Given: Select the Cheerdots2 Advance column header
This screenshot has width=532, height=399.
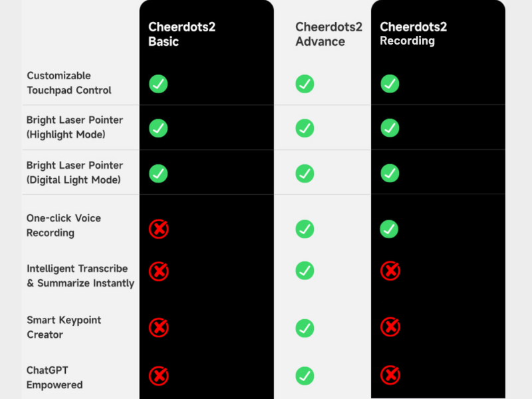Looking at the screenshot, I should pyautogui.click(x=329, y=34).
